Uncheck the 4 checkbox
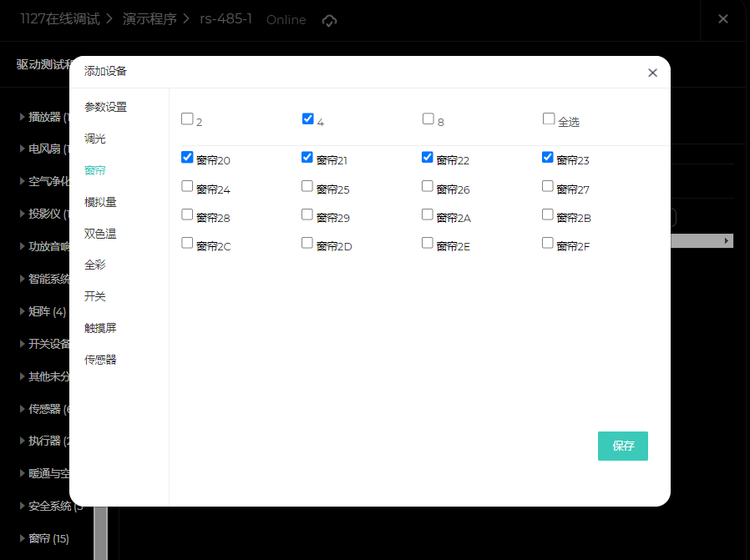750x560 pixels. (x=307, y=119)
